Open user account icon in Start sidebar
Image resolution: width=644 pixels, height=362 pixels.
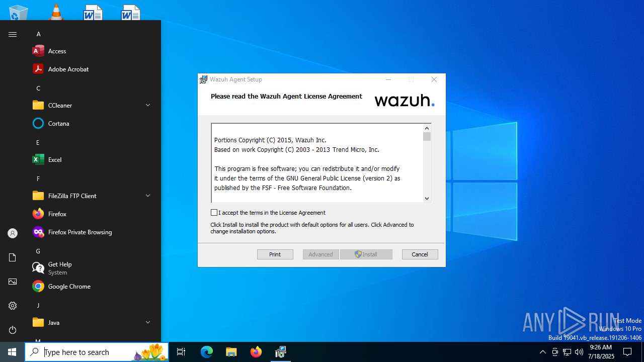[13, 233]
